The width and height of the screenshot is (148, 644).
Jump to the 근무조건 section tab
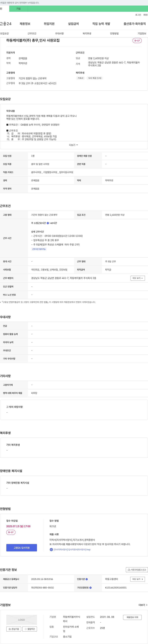point(32,33)
